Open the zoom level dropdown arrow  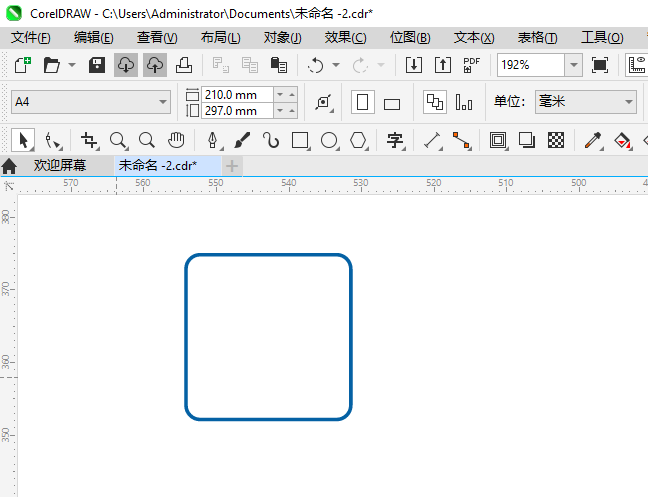coord(574,65)
